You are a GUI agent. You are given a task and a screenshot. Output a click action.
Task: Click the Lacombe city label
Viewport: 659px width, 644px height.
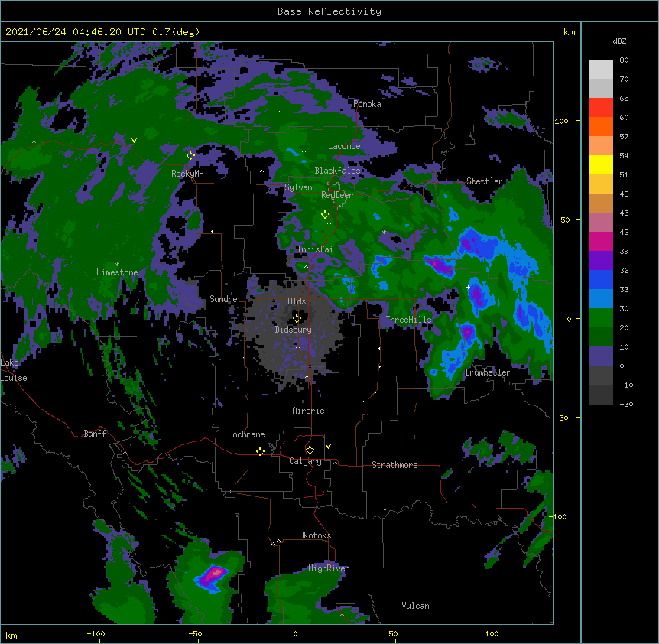[344, 146]
